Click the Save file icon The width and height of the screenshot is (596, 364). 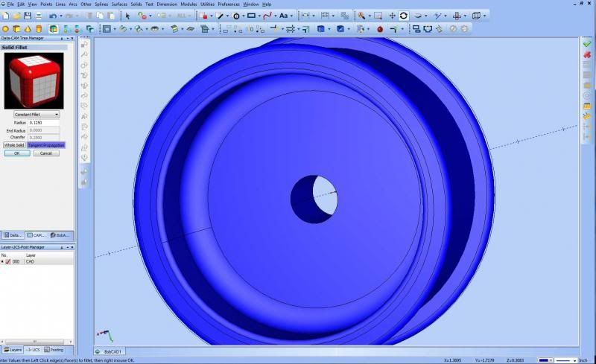point(28,16)
